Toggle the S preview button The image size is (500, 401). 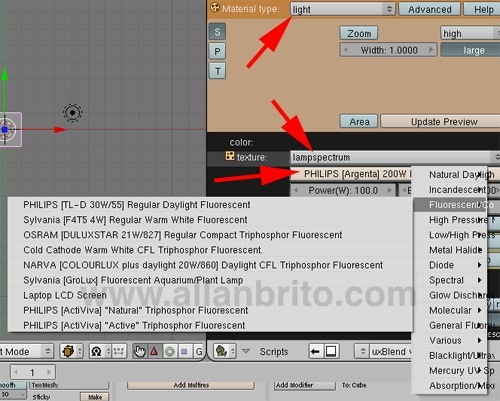(x=217, y=32)
